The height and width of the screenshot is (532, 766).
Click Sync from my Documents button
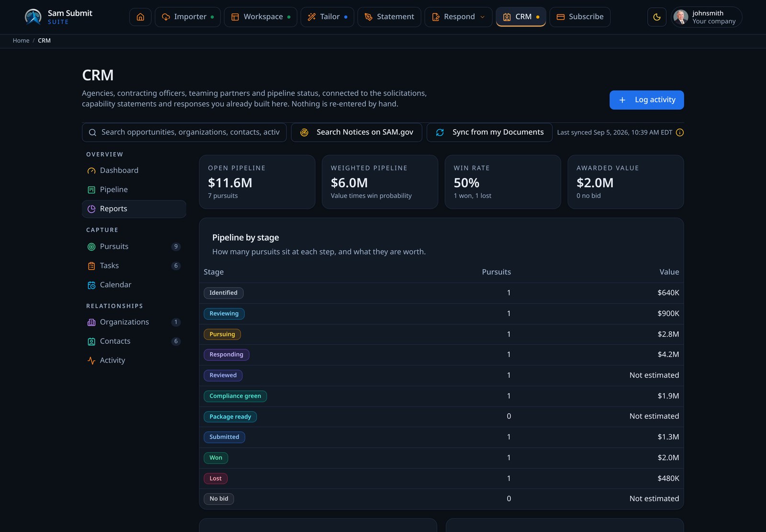click(x=489, y=133)
